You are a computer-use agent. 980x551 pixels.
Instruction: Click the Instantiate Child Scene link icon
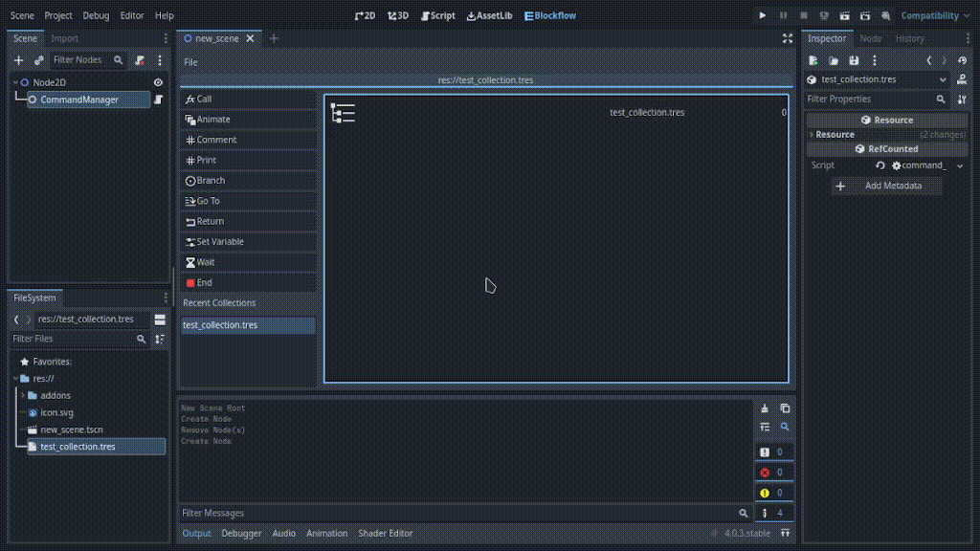click(39, 60)
